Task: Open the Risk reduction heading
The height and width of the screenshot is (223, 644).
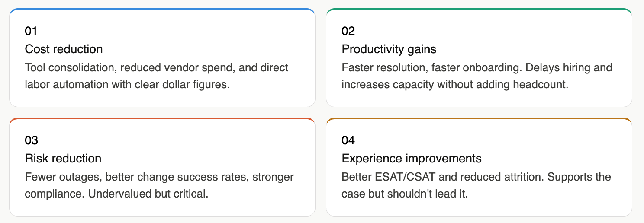Action: click(63, 159)
